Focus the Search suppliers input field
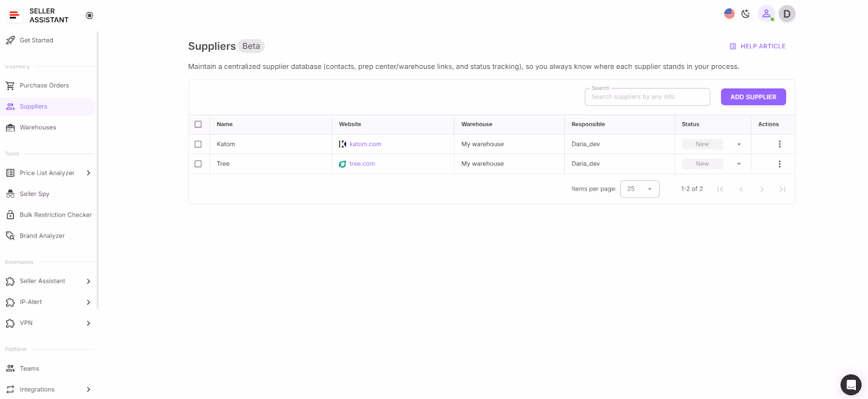 pos(647,97)
